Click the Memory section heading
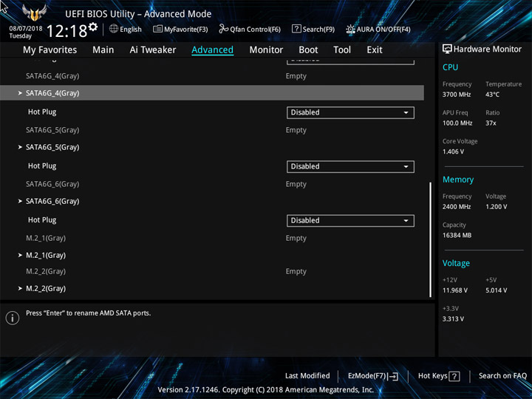The image size is (532, 399). [458, 180]
